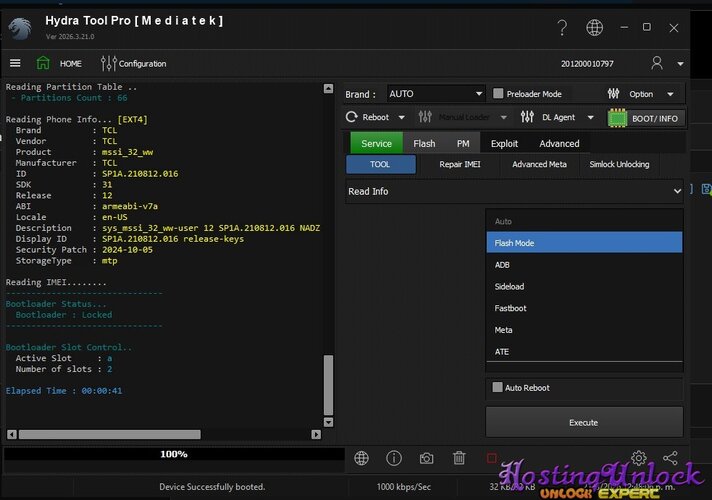
Task: Click the screenshot camera icon
Action: 426,458
